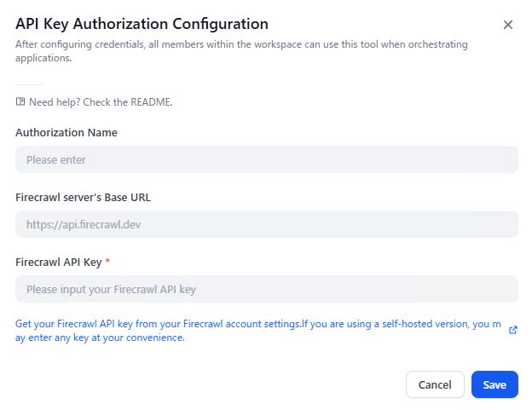Click the 'Authorization Name' label
Image resolution: width=532 pixels, height=410 pixels.
[x=66, y=132]
